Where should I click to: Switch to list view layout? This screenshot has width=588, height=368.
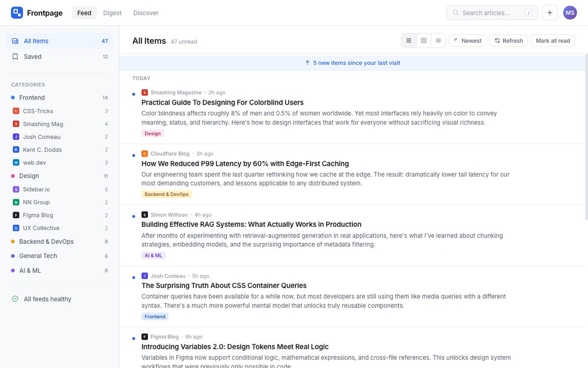[409, 40]
